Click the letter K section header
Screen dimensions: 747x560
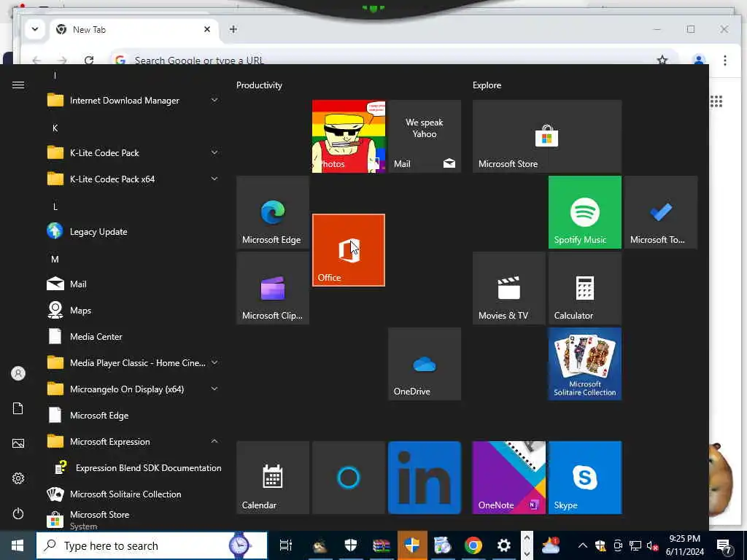tap(55, 128)
